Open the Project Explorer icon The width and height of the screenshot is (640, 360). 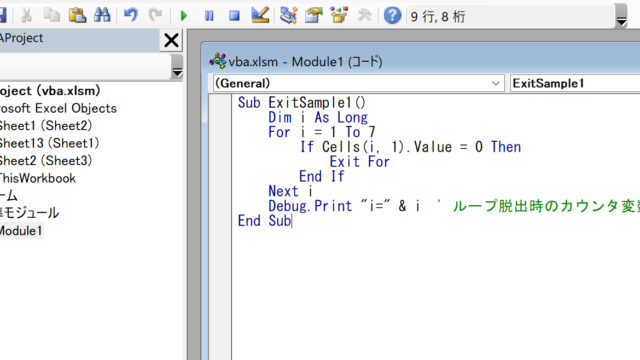point(288,16)
